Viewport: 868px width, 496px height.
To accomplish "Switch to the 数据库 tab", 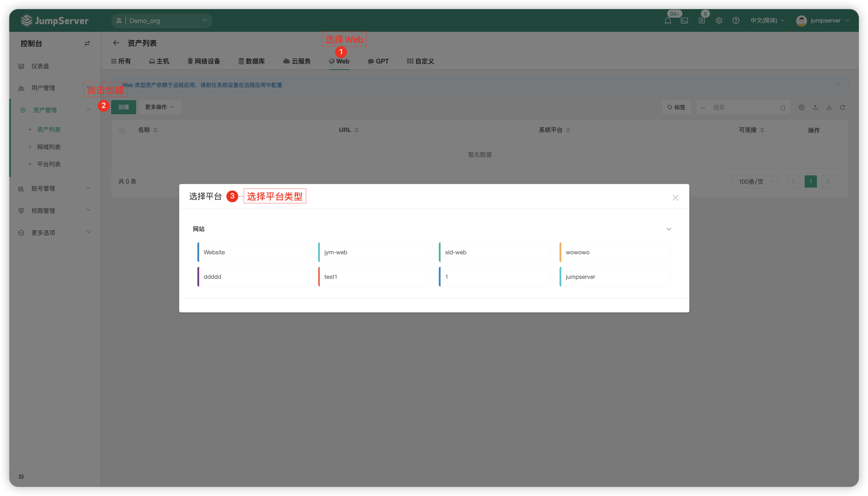I will point(252,61).
